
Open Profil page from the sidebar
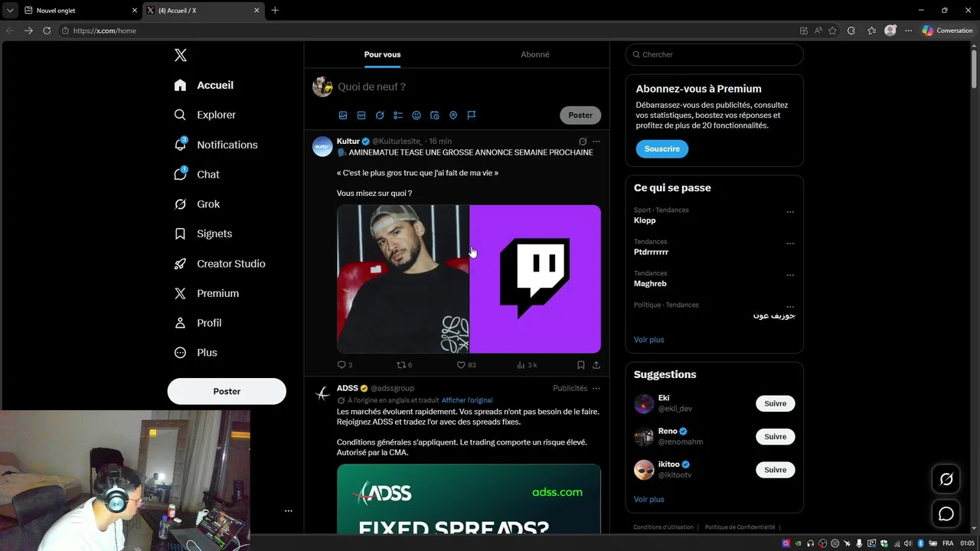tap(198, 323)
